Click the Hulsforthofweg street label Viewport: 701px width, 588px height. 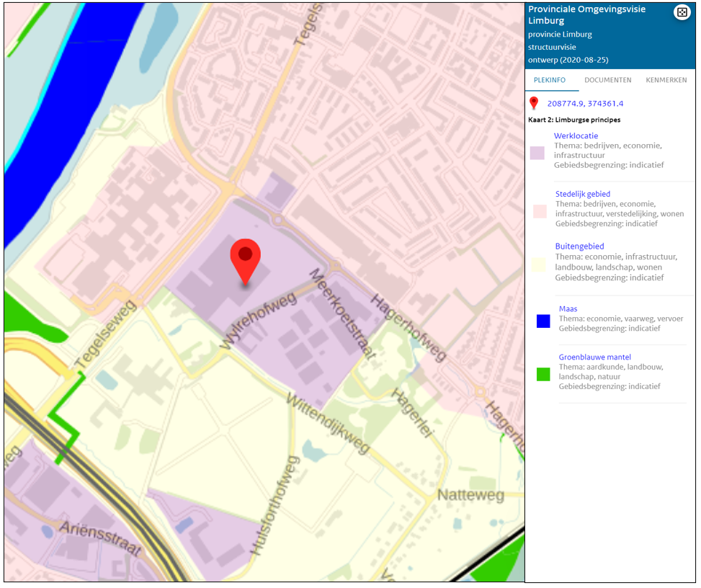pos(274,506)
